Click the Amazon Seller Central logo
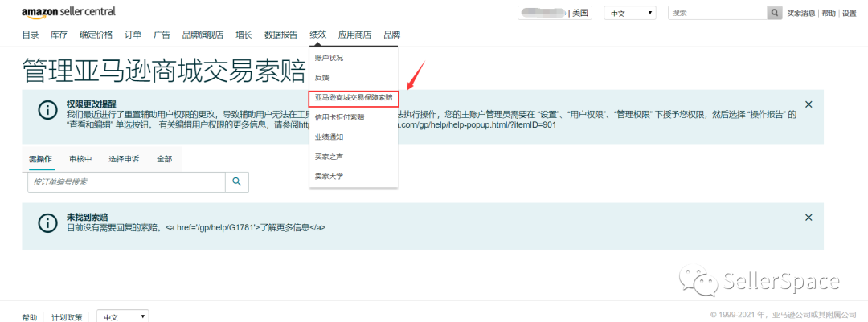This screenshot has height=322, width=868. point(69,12)
